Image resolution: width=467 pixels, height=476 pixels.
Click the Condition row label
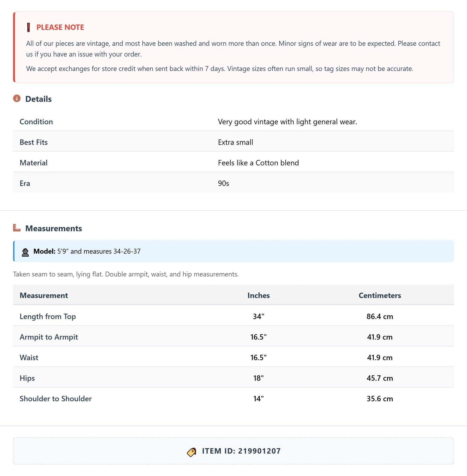click(x=36, y=122)
